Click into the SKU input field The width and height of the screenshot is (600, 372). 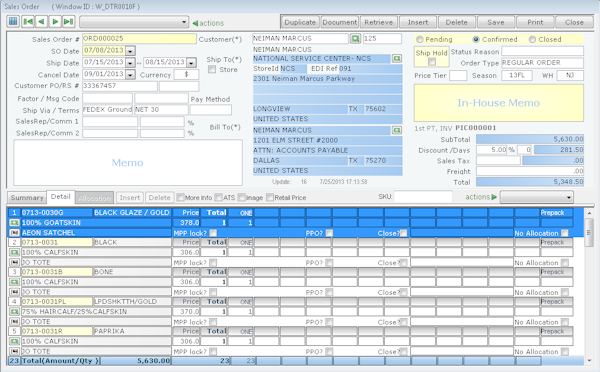(423, 197)
